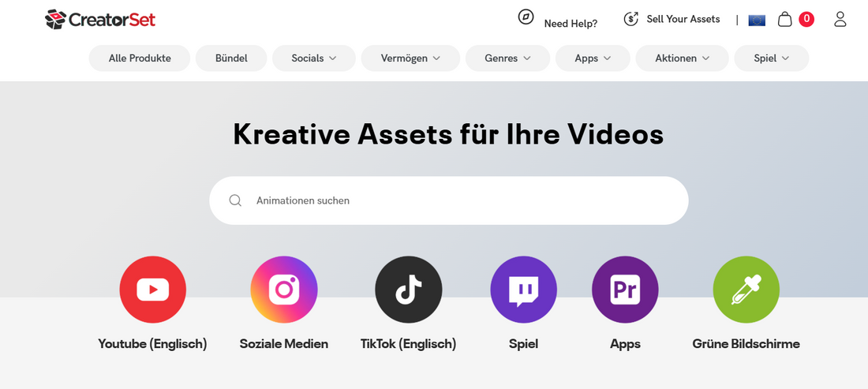Open the Spiel dropdown in navigation

tap(771, 58)
